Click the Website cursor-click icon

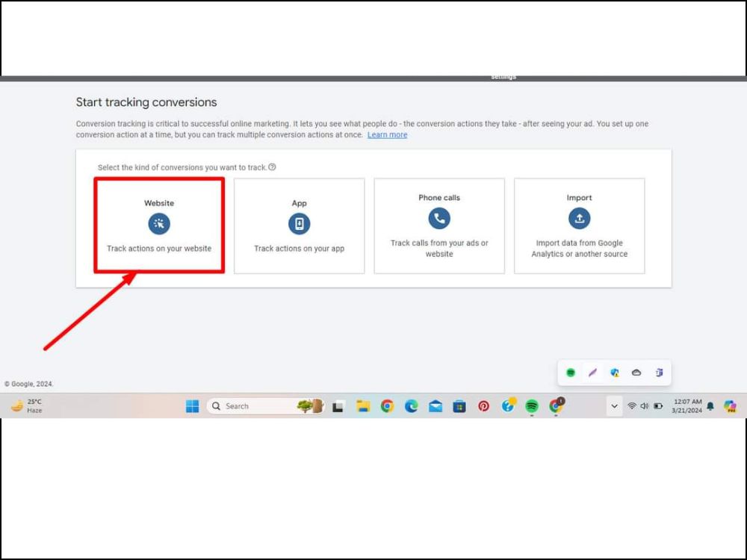point(159,223)
